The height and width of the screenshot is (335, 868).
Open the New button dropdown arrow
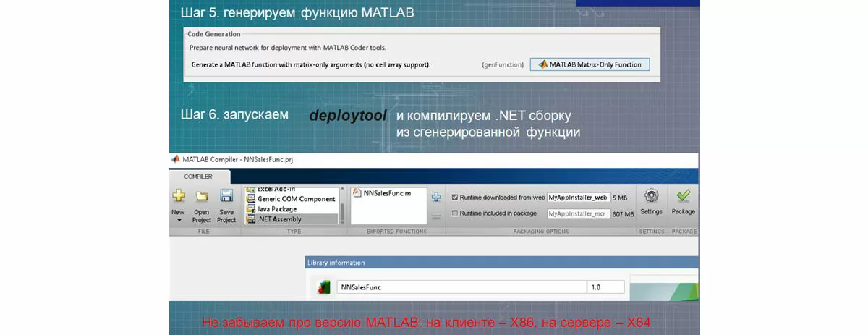coord(178,220)
